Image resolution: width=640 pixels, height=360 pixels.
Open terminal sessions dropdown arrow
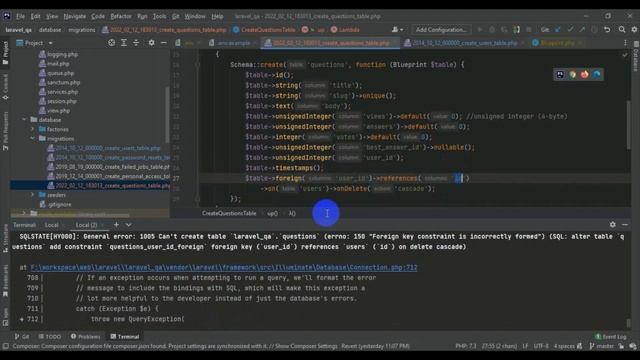(x=129, y=224)
